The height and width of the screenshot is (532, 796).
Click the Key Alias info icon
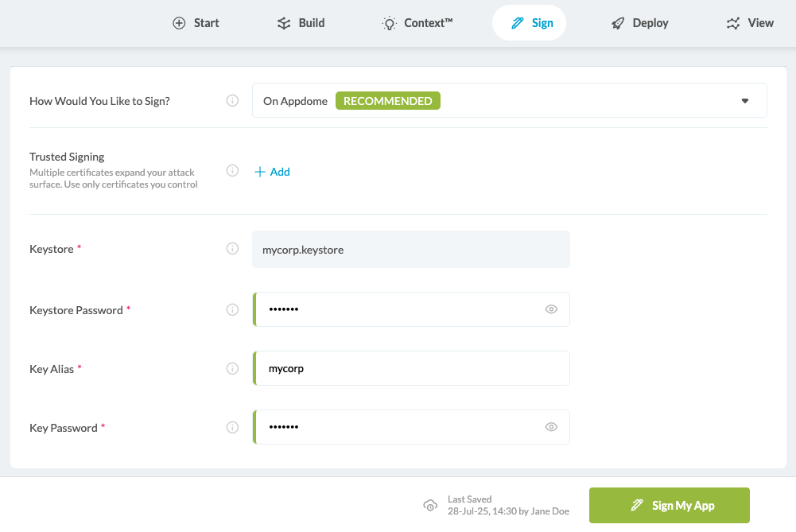(233, 368)
